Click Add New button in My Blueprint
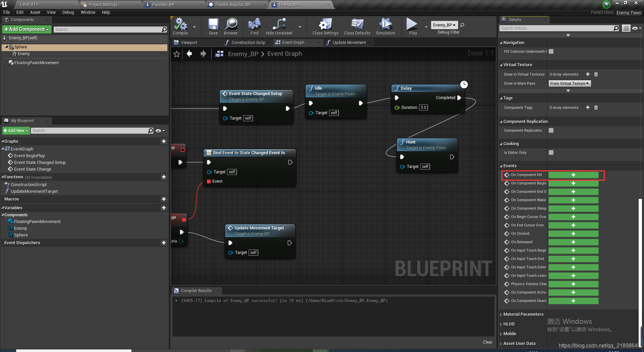644x352 pixels. (16, 131)
